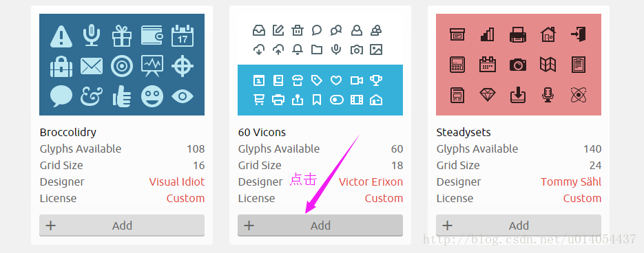
Task: Select the diamond icon in Steadysets
Action: coord(488,95)
